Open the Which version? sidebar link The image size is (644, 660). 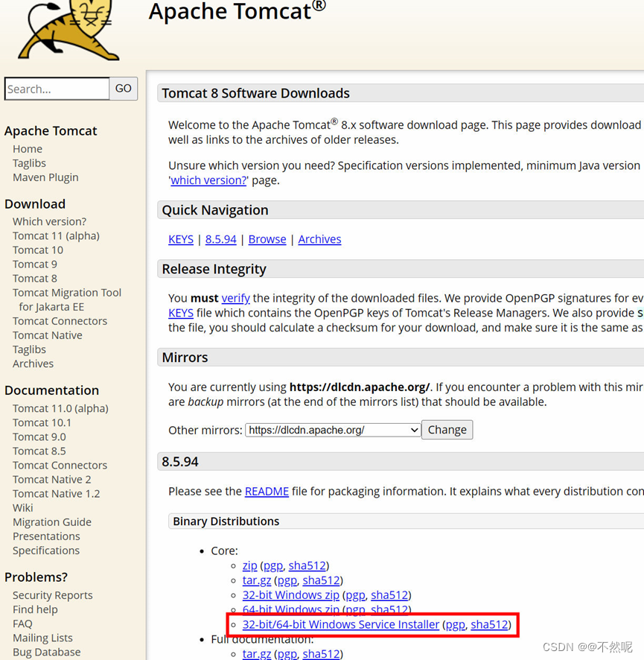tap(49, 221)
